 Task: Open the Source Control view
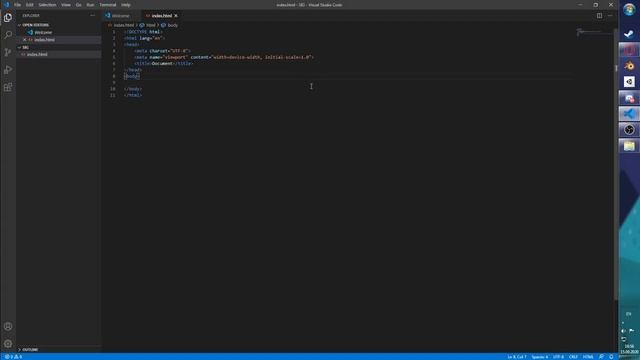point(8,52)
